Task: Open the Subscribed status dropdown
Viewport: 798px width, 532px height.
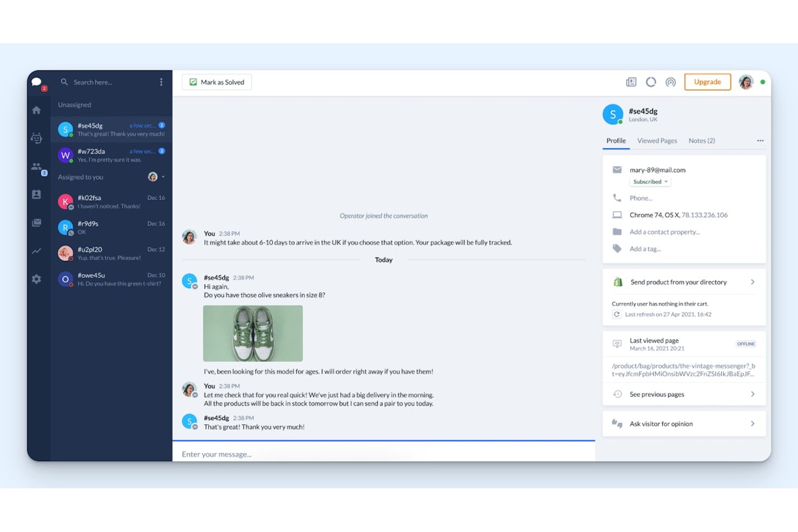Action: (x=650, y=182)
